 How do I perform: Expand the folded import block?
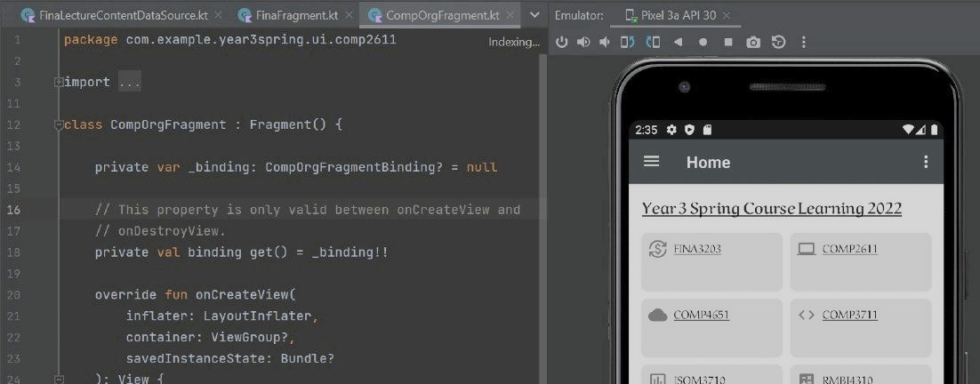click(59, 82)
